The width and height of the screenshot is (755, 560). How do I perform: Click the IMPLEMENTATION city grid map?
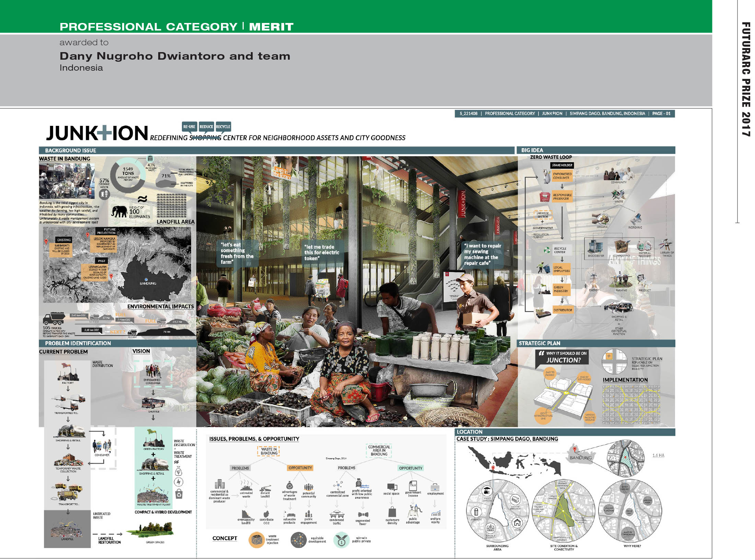631,405
